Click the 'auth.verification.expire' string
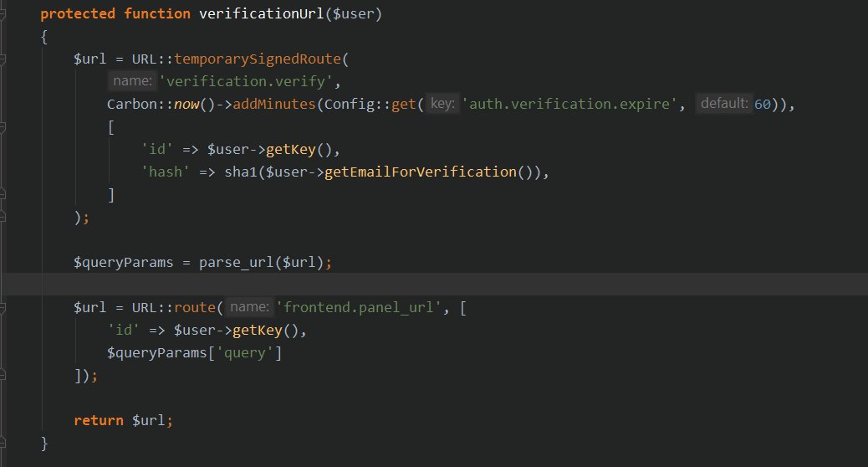 [x=569, y=104]
